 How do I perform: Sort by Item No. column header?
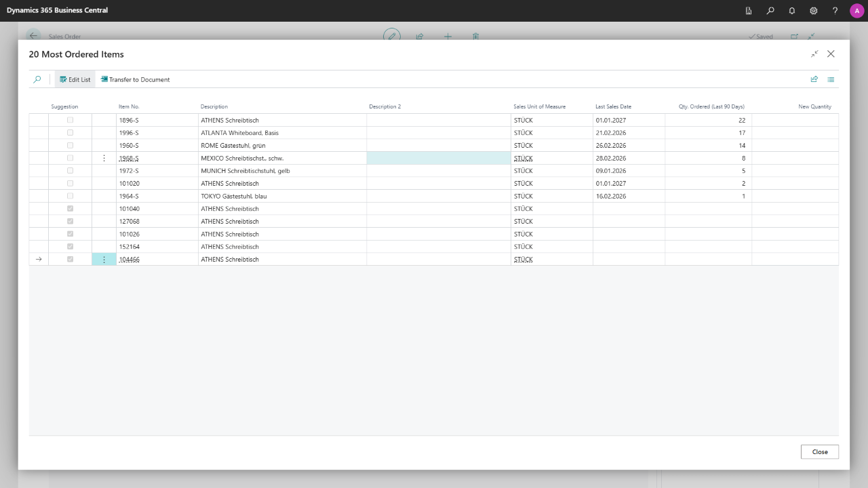click(x=129, y=106)
